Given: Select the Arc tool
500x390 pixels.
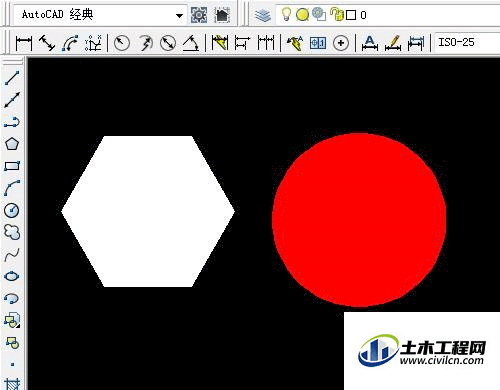Looking at the screenshot, I should coord(12,188).
